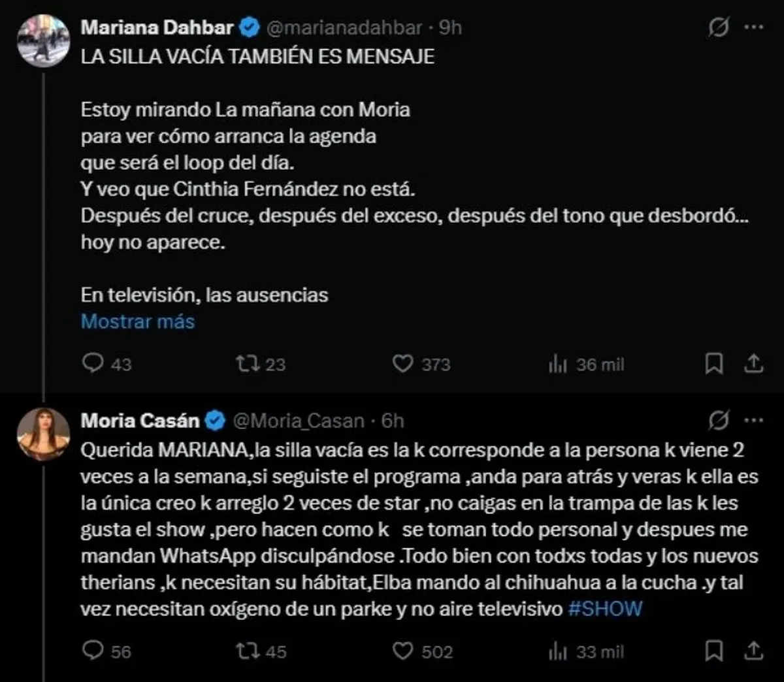The height and width of the screenshot is (682, 784).
Task: Reply to Mariana Dahbar's tweet
Action: point(93,363)
